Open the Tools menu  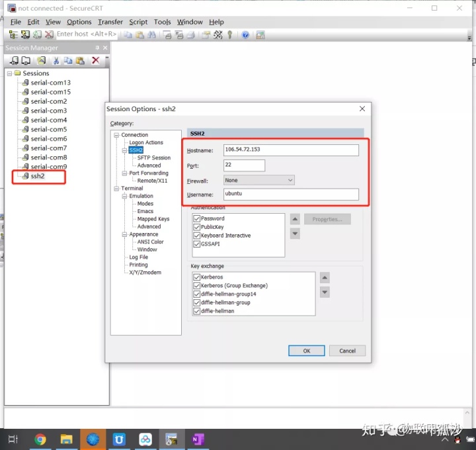point(163,22)
